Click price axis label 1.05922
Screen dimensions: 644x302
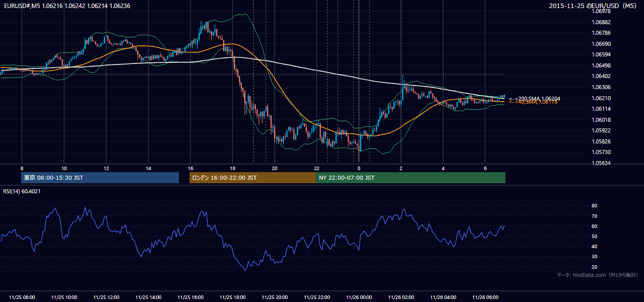(601, 130)
